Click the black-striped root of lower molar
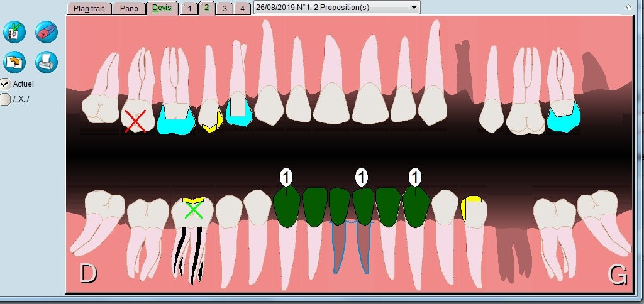Viewport: 644px width, 304px height. pyautogui.click(x=188, y=254)
